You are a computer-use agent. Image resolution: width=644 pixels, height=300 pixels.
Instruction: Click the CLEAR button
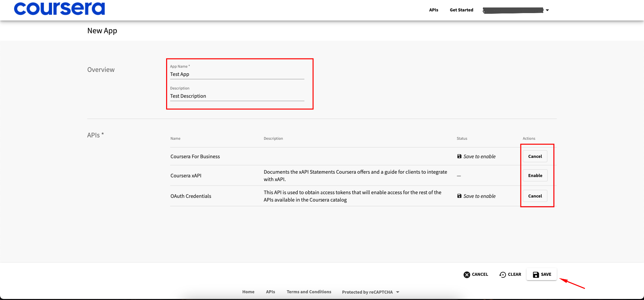[510, 274]
